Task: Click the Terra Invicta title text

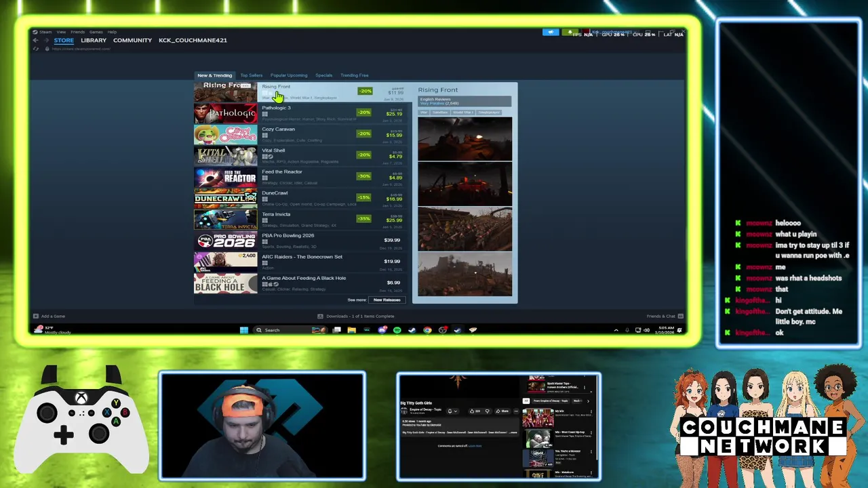Action: [276, 214]
